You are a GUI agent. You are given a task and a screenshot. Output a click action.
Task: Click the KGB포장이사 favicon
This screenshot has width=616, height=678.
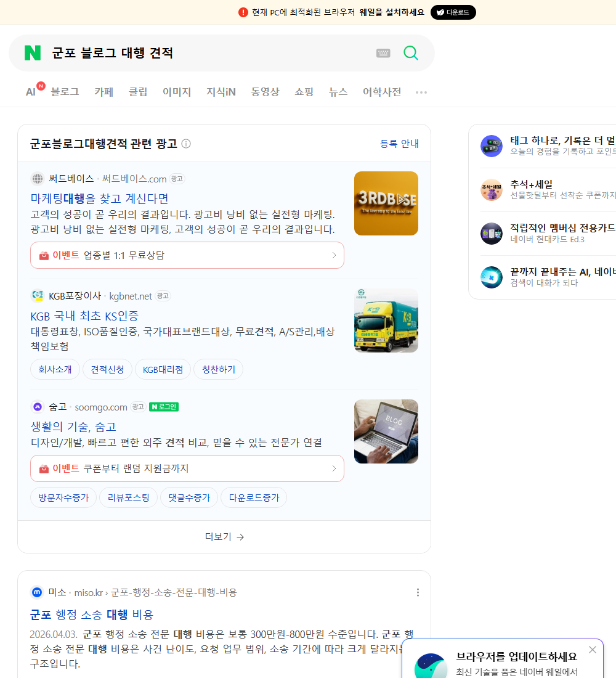click(x=38, y=296)
